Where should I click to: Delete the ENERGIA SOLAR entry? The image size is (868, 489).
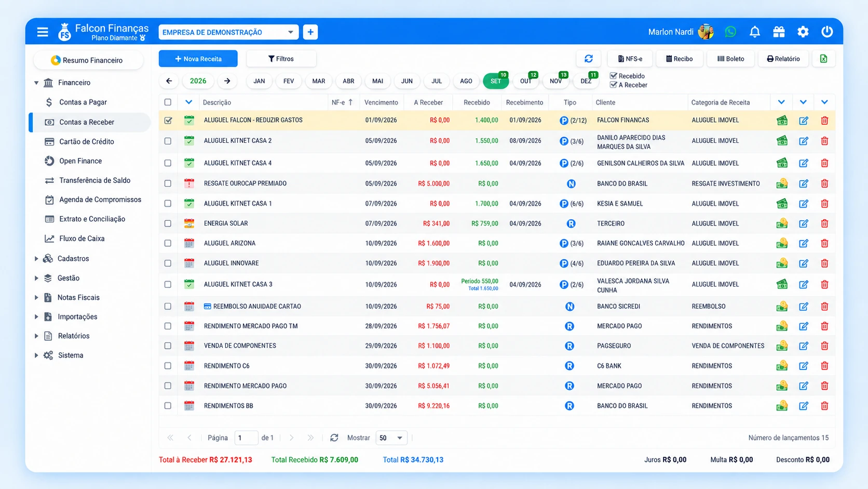[x=824, y=224]
